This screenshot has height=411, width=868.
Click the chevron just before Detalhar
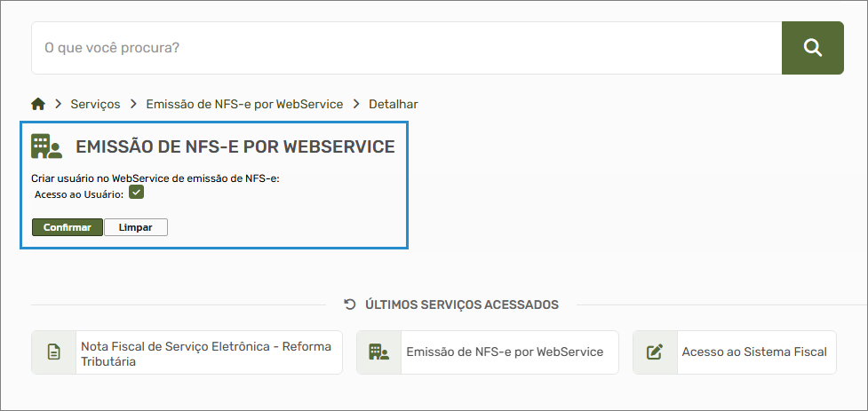[x=356, y=104]
